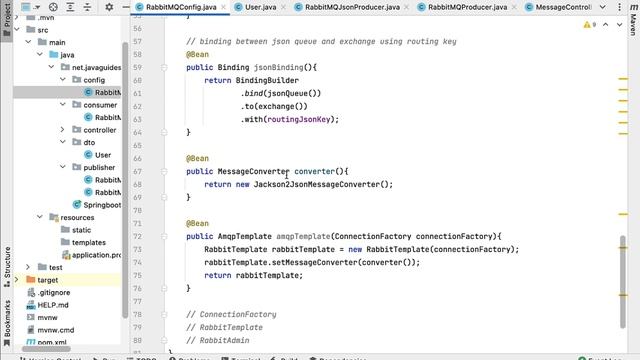Open application.properties file

91,255
